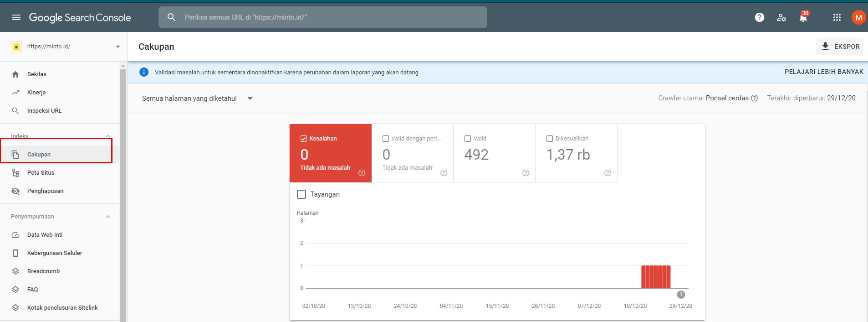Click the chart annotation marker 1
Image resolution: width=868 pixels, height=322 pixels.
click(x=681, y=295)
